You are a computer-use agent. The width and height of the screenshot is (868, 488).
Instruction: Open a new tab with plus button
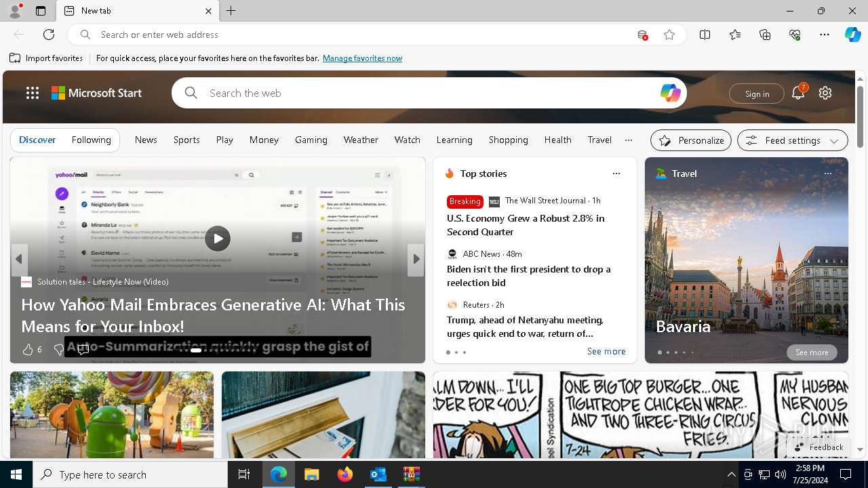tap(231, 11)
